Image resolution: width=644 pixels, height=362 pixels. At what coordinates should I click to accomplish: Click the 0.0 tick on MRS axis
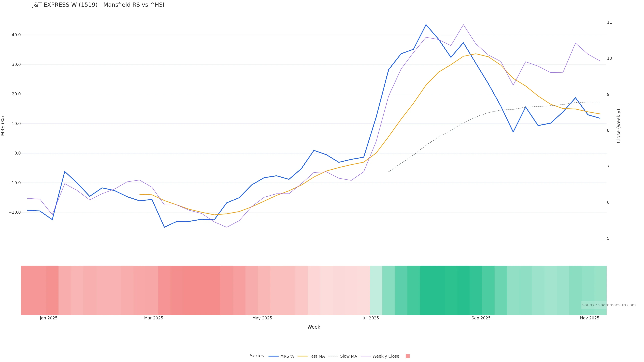17,153
